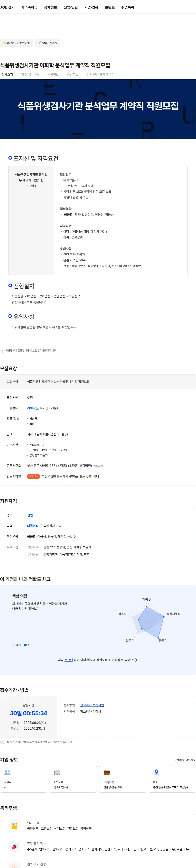Click the 문의 link in the notice
Viewport: 196px width, 868px height.
coord(45,350)
